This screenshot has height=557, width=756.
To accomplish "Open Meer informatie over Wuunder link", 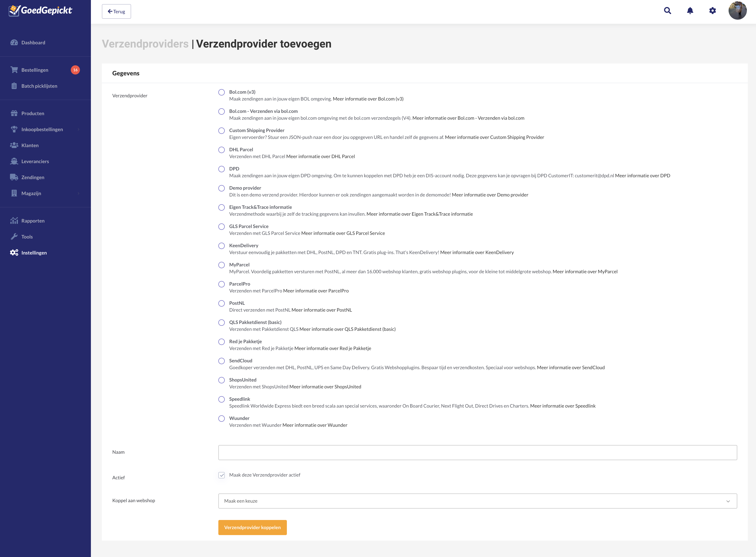I will [315, 425].
